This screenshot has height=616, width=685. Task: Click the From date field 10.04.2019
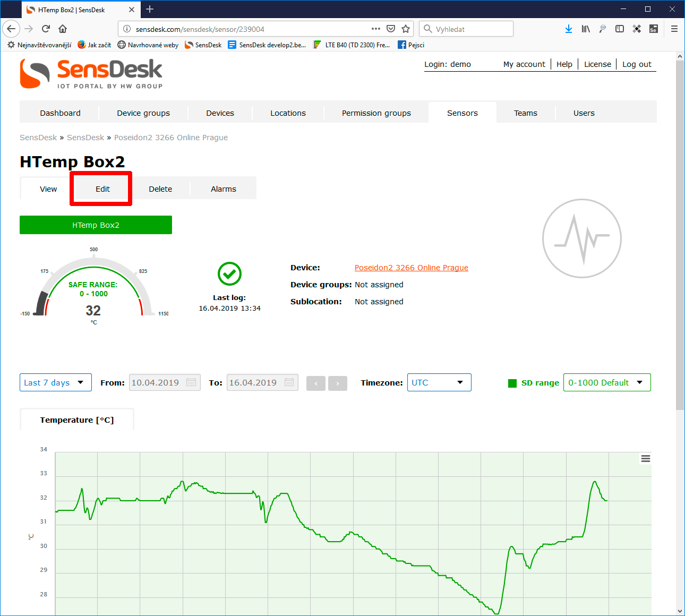tap(165, 382)
